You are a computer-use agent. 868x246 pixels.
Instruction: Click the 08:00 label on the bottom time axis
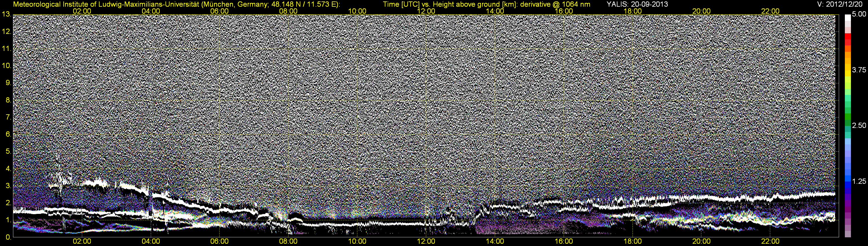[x=288, y=242]
